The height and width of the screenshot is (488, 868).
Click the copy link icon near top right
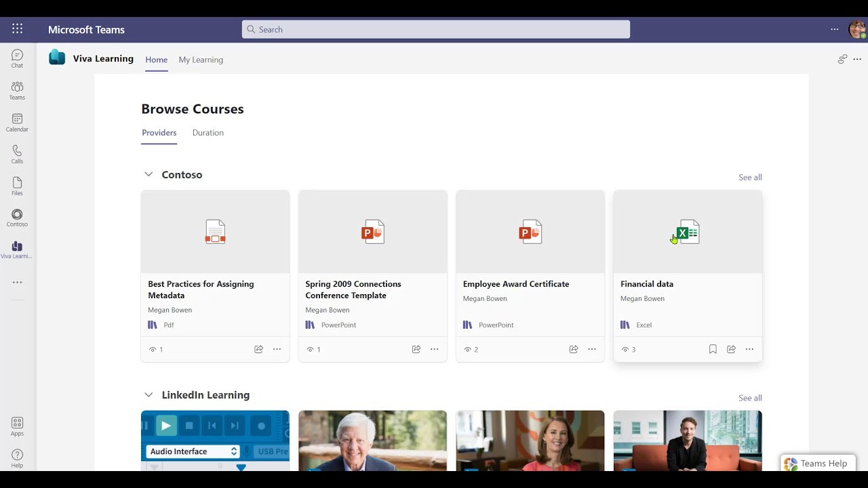(x=842, y=59)
